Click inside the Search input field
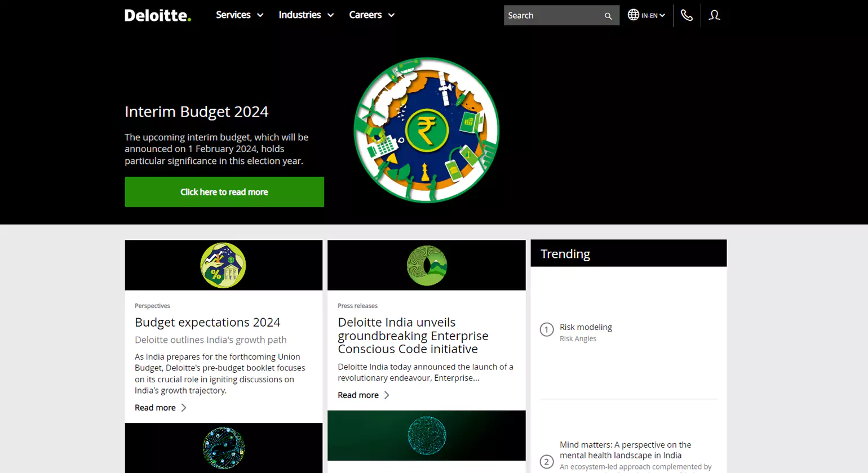Viewport: 868px width, 473px height. [x=550, y=15]
